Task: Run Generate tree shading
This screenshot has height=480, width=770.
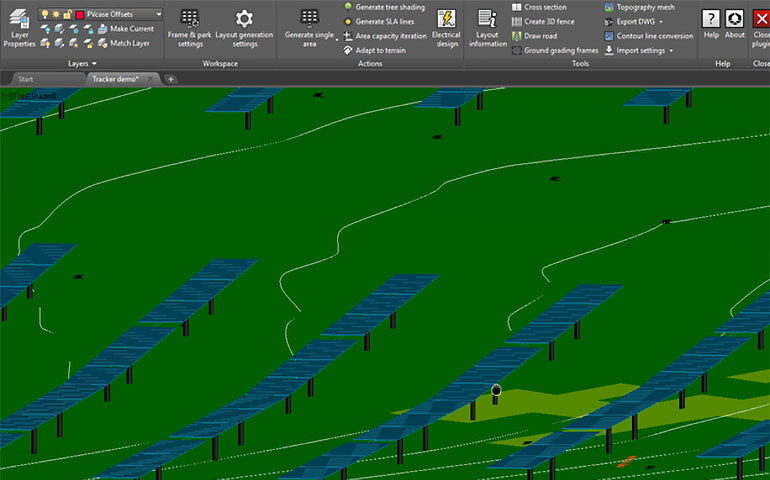Action: coord(384,7)
